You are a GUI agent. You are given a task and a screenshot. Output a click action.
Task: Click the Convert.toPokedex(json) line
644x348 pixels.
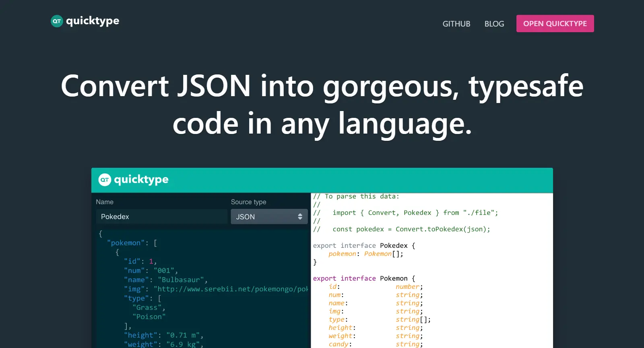[402, 229]
